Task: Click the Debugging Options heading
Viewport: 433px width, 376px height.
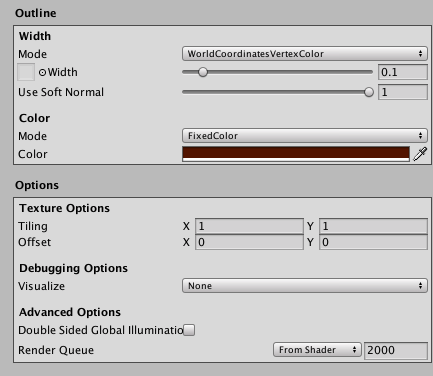Action: [x=73, y=268]
